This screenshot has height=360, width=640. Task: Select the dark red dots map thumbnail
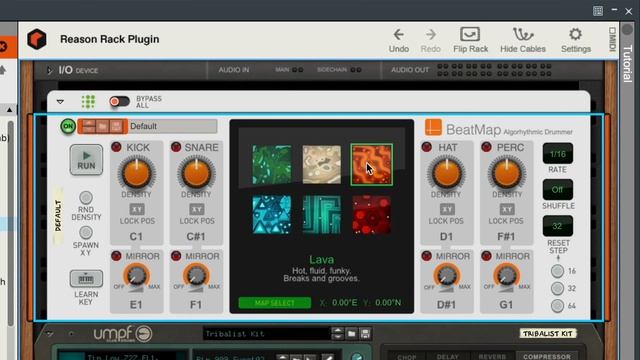tap(371, 215)
